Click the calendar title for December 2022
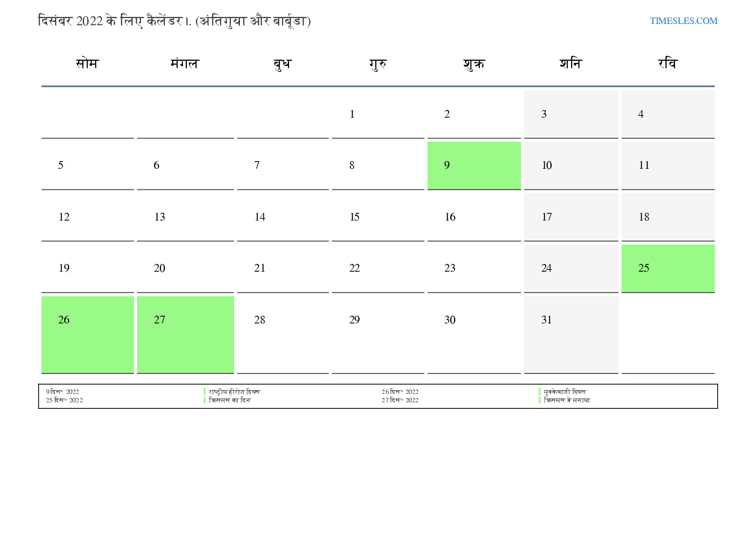 pos(175,21)
